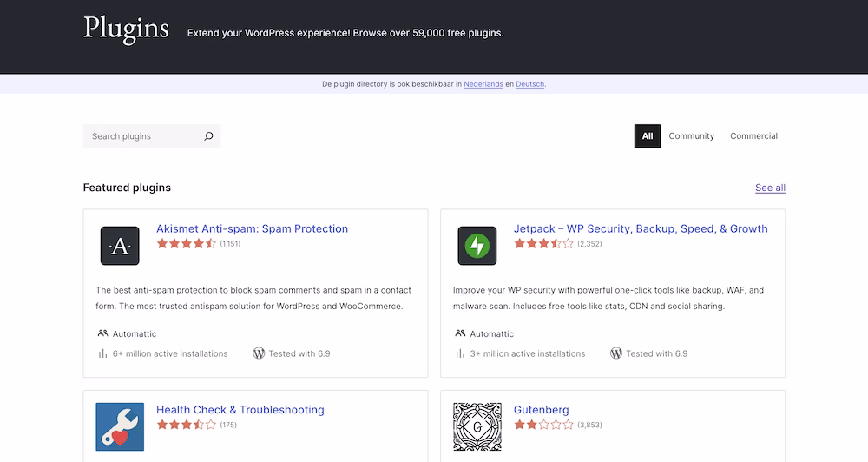Click the Plugins page heading
Image resolution: width=868 pixels, height=462 pixels.
[x=126, y=29]
